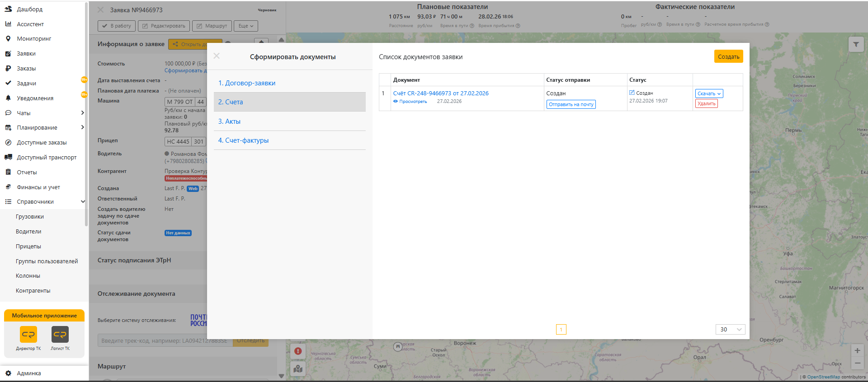Open the Скачать dropdown
The image size is (868, 382).
point(709,93)
